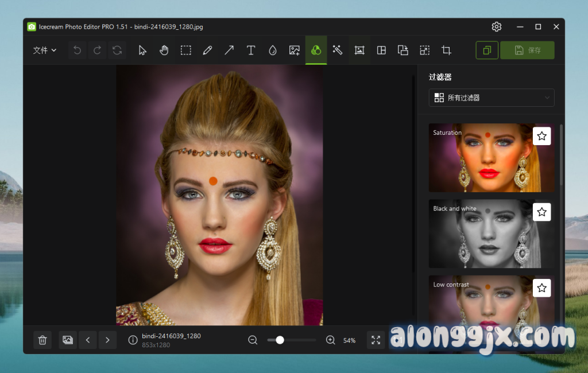This screenshot has width=588, height=373.
Task: Select the rectangular selection tool
Action: tap(186, 50)
